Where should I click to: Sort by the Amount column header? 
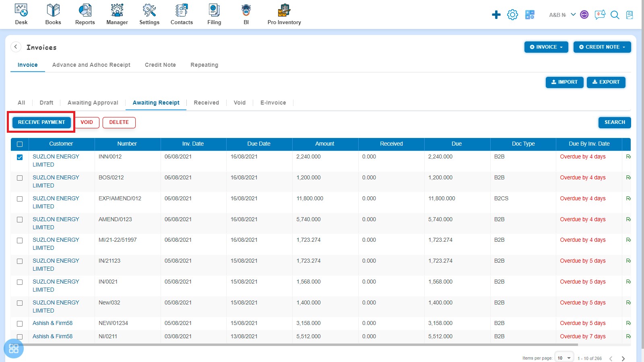(325, 144)
